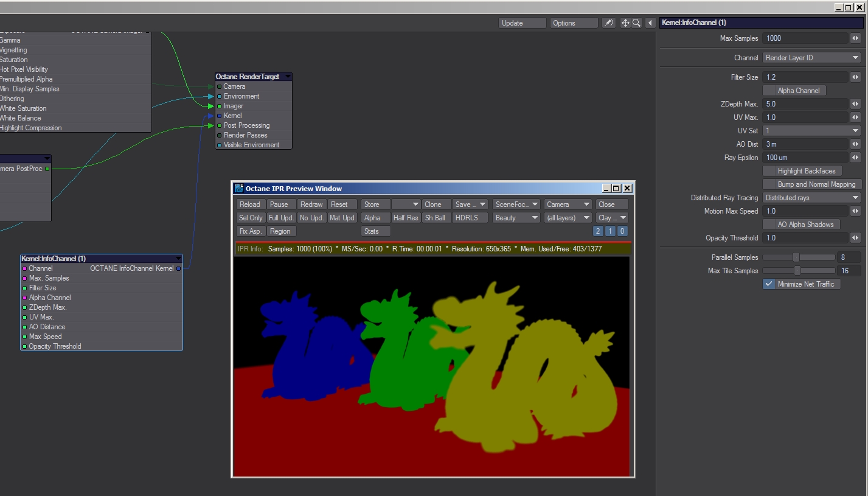Viewport: 868px width, 496px height.
Task: Click the node editor broom tidy icon
Action: [x=608, y=23]
